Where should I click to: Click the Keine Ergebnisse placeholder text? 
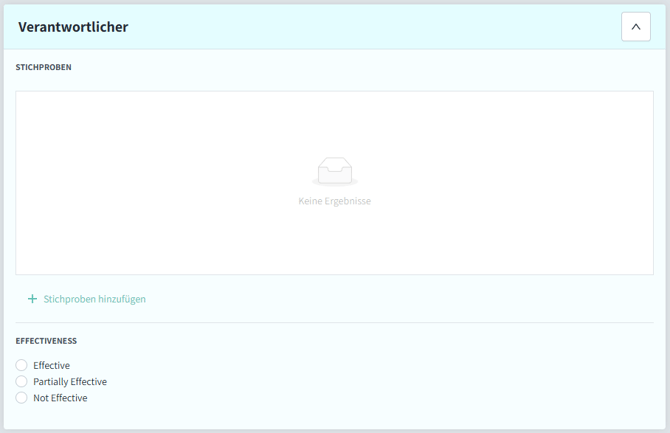pos(335,201)
